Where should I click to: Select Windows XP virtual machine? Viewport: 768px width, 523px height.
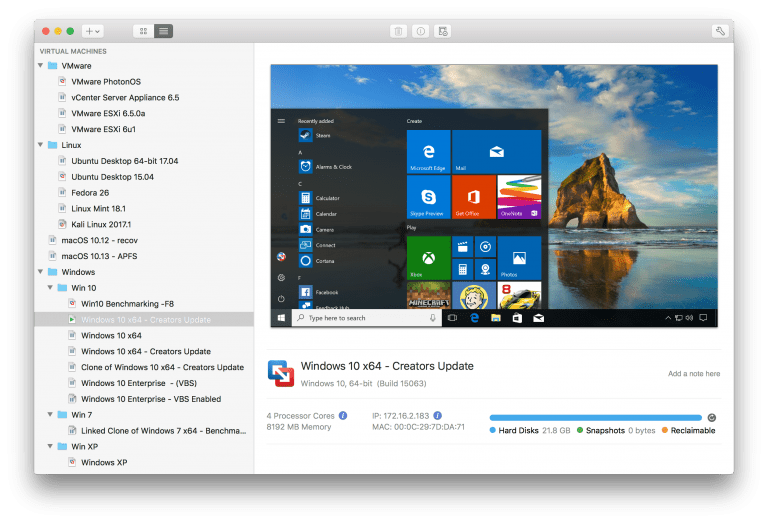click(144, 462)
